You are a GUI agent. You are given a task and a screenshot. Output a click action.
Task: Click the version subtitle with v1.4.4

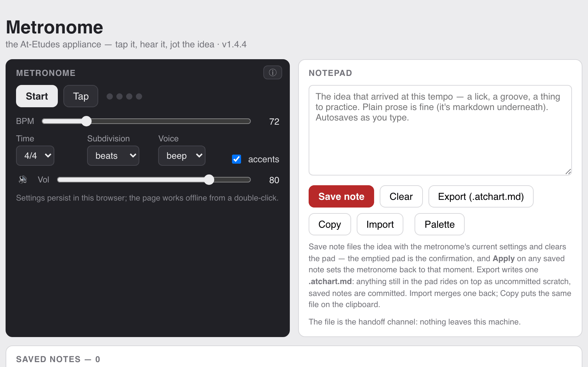coord(126,45)
